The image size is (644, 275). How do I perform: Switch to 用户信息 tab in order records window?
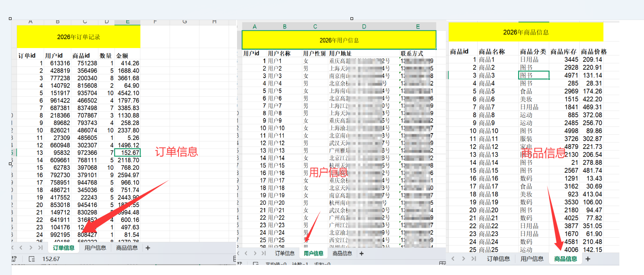[95, 248]
